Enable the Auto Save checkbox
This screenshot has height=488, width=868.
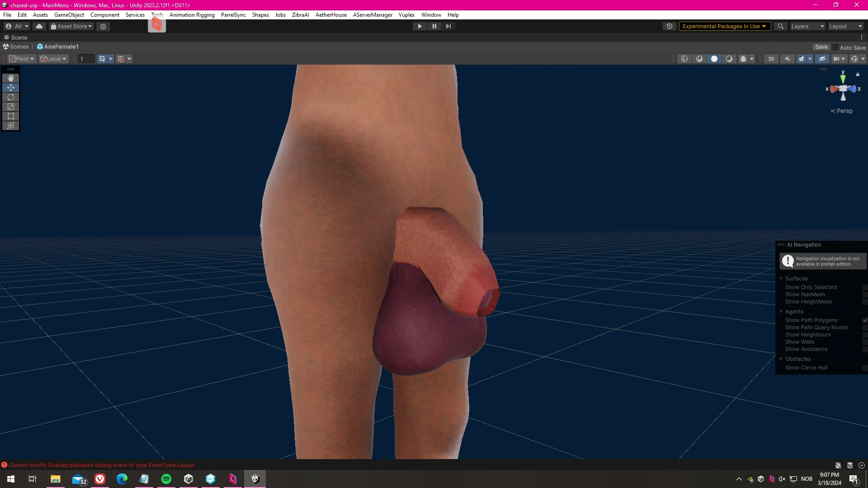tap(835, 47)
